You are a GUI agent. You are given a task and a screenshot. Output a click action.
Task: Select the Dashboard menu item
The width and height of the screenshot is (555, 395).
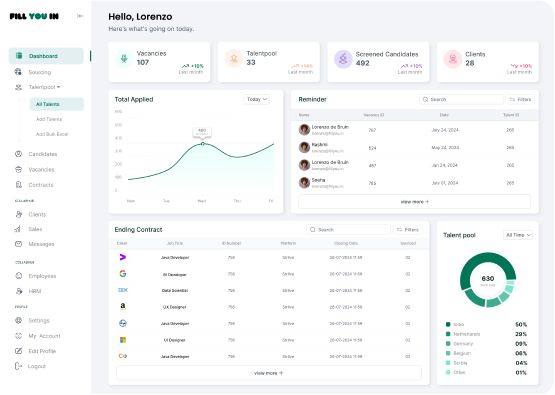pos(46,56)
